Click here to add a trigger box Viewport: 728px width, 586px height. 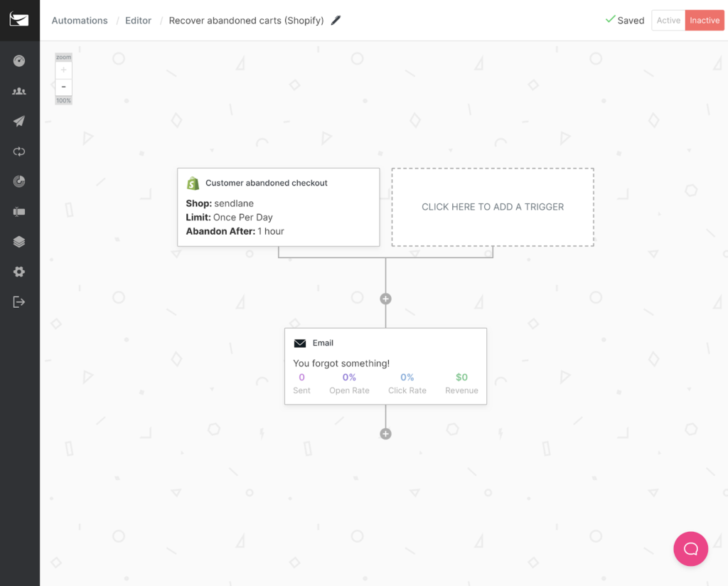tap(493, 207)
